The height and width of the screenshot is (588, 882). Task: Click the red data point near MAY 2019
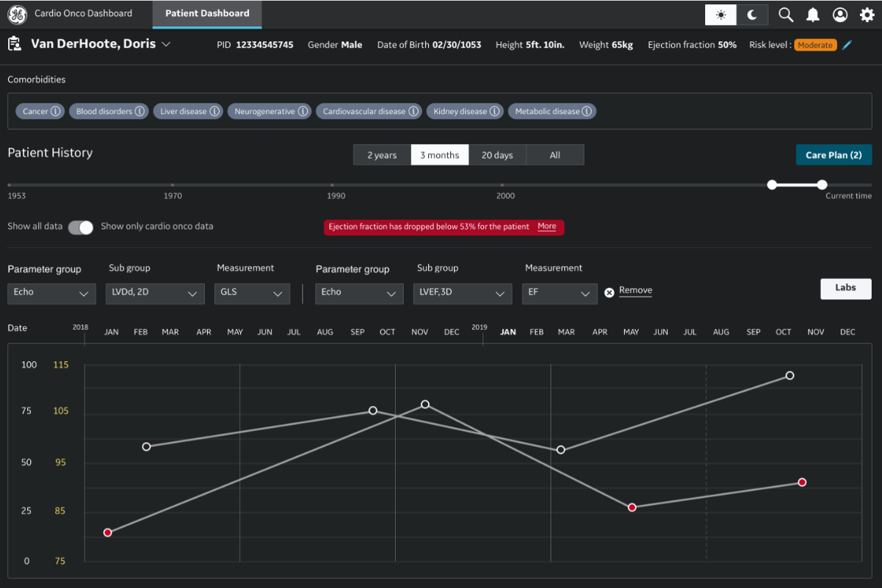click(x=632, y=507)
